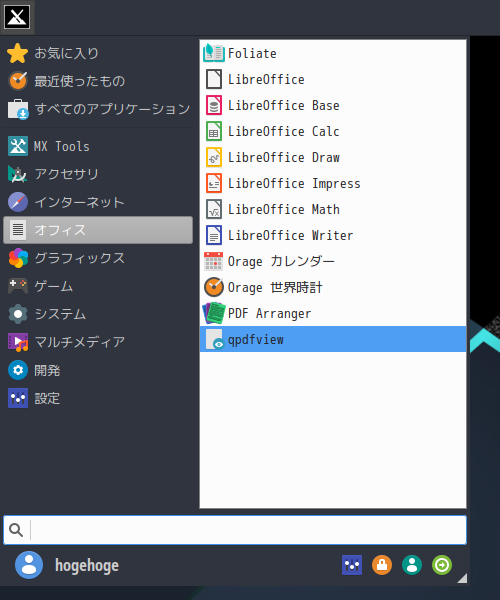Open the development category blue icon
Screen dimensions: 500x600
tap(18, 370)
